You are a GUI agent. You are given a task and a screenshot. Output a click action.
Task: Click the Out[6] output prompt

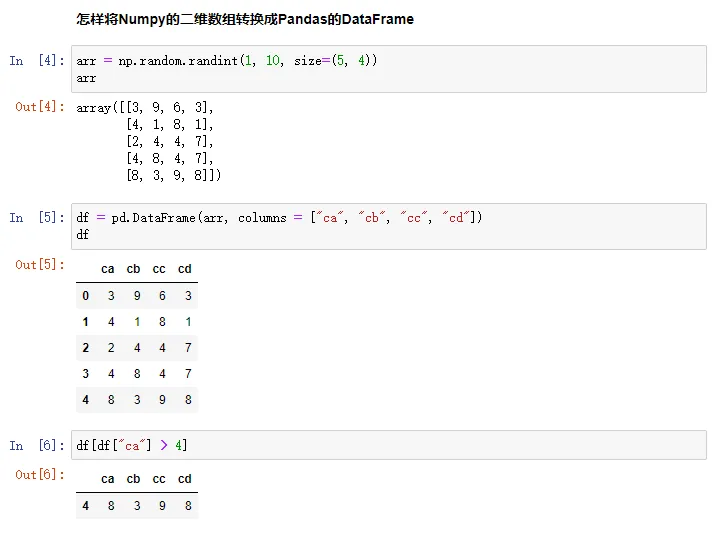[40, 475]
